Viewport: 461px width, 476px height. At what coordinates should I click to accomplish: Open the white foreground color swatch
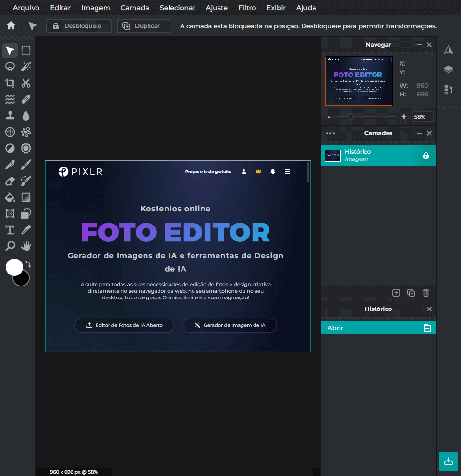click(x=14, y=267)
